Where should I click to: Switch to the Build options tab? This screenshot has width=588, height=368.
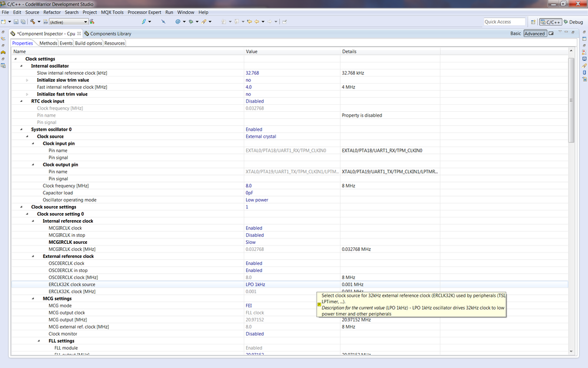coord(88,43)
